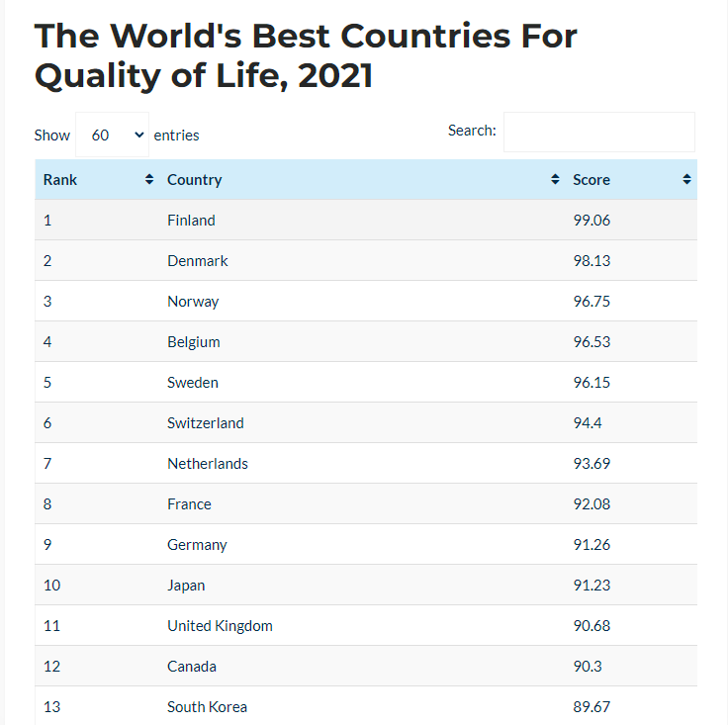The height and width of the screenshot is (725, 728).
Task: Sort table by Rank header
Action: (x=61, y=180)
